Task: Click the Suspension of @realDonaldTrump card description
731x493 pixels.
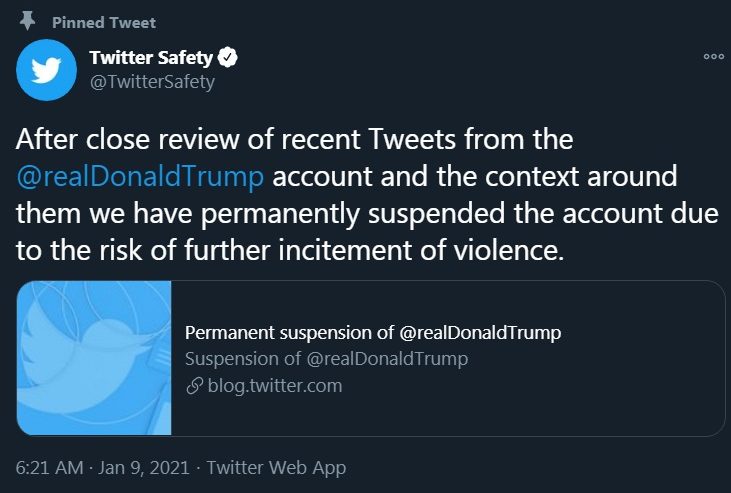Action: coord(326,359)
